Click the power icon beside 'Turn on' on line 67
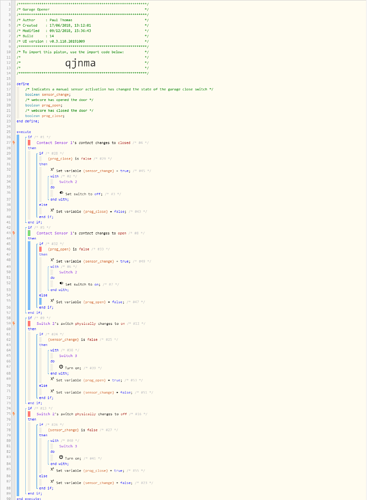 (61, 367)
